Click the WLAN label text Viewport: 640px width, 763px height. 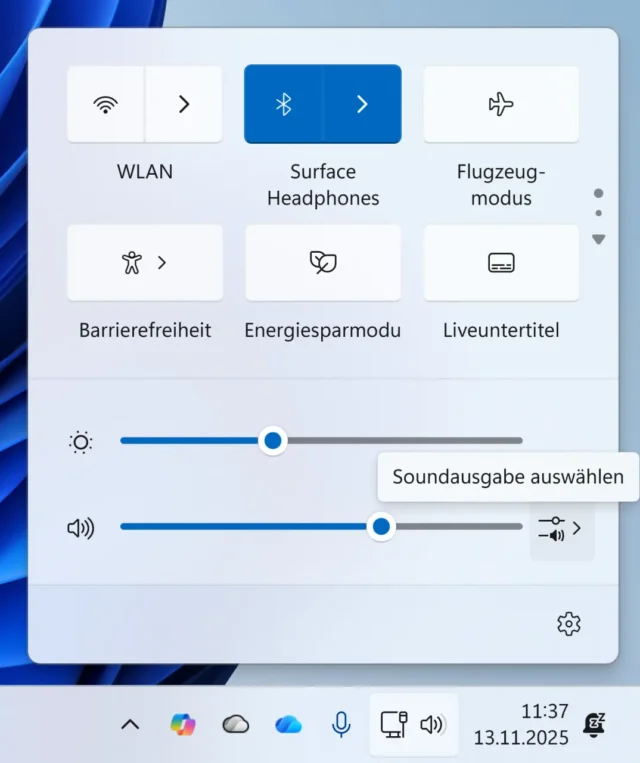(145, 172)
